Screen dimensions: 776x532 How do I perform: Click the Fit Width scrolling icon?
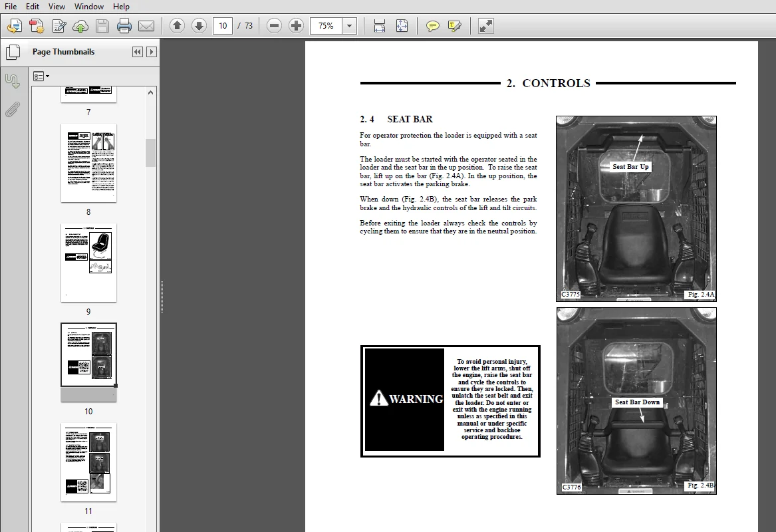click(380, 26)
